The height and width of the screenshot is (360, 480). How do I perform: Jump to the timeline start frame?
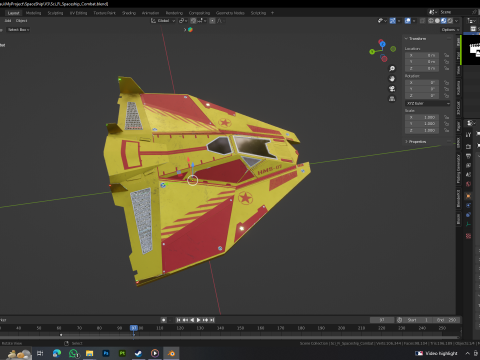178,320
